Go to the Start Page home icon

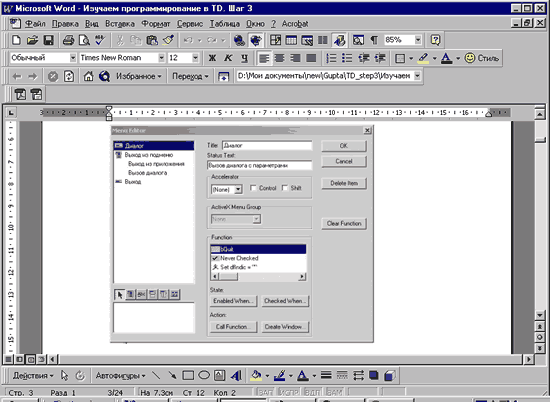click(88, 76)
